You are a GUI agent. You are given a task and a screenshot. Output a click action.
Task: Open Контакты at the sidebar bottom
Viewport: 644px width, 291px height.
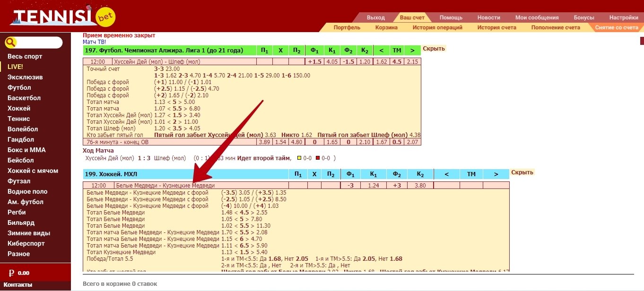pyautogui.click(x=18, y=284)
